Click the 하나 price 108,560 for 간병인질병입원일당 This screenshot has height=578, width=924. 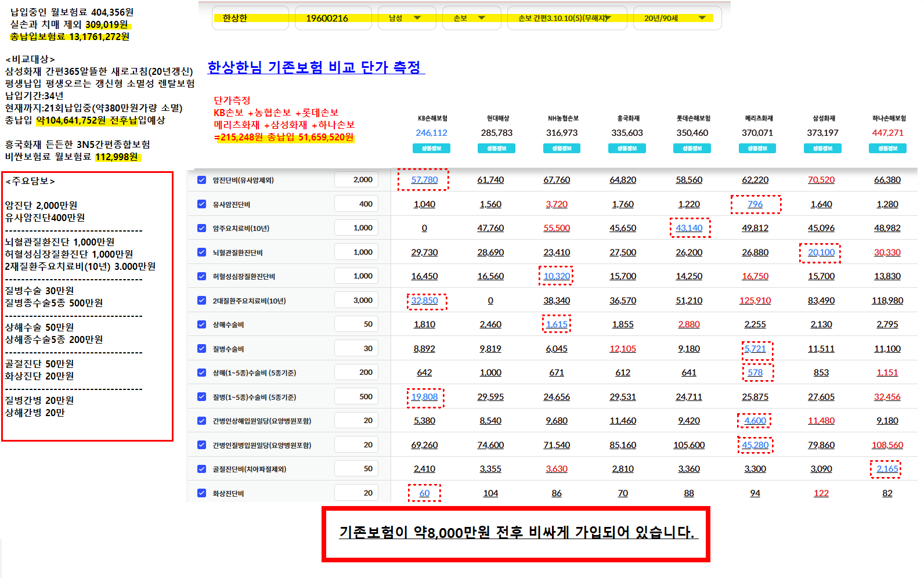[x=887, y=445]
